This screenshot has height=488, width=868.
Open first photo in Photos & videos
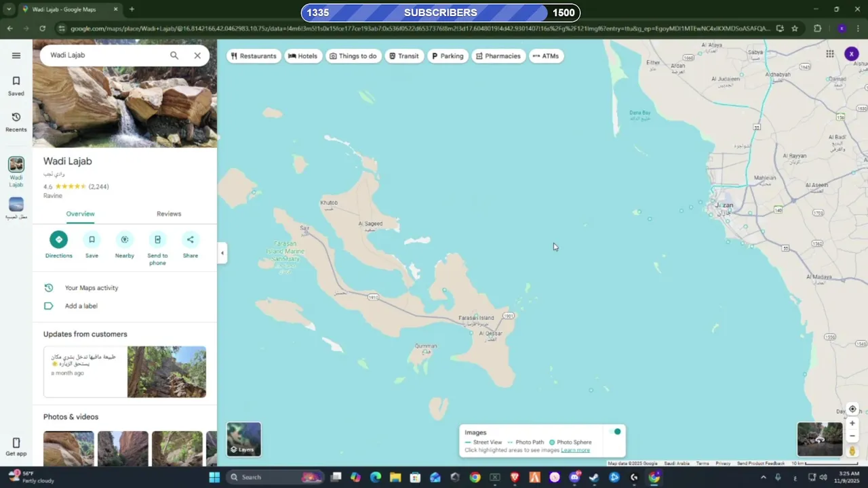(x=68, y=449)
